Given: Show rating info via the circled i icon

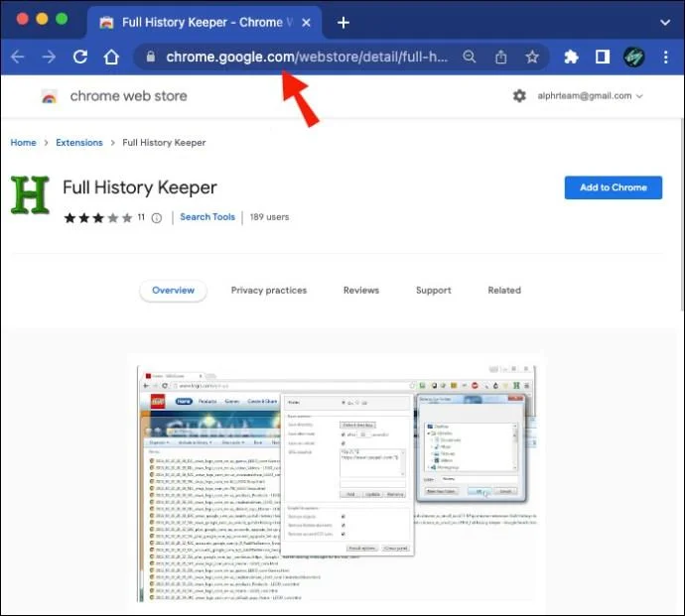Looking at the screenshot, I should click(x=157, y=218).
